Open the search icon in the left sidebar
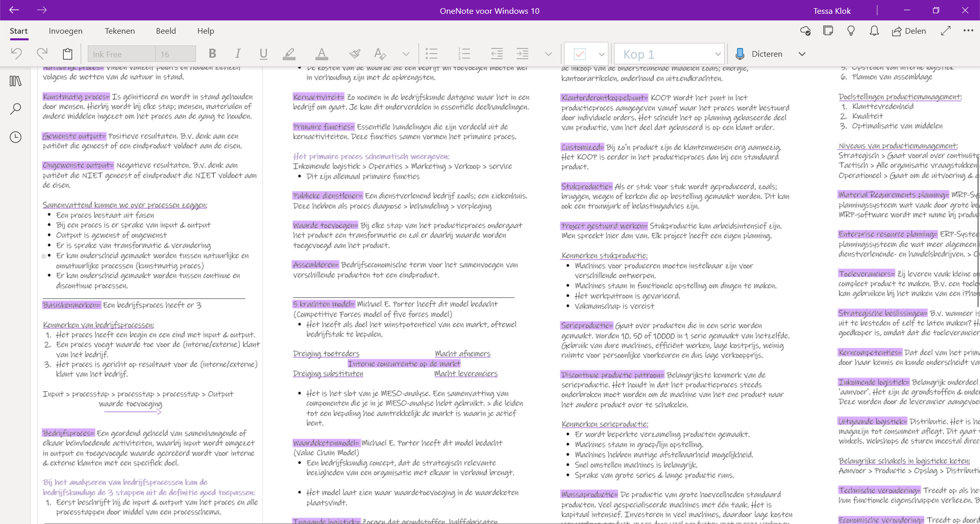980x524 pixels. [15, 108]
